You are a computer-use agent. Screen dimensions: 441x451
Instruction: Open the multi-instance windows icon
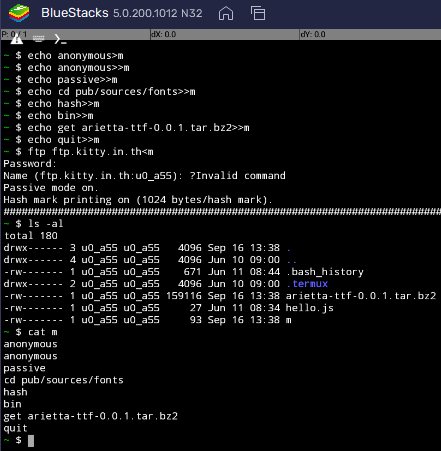pos(258,13)
